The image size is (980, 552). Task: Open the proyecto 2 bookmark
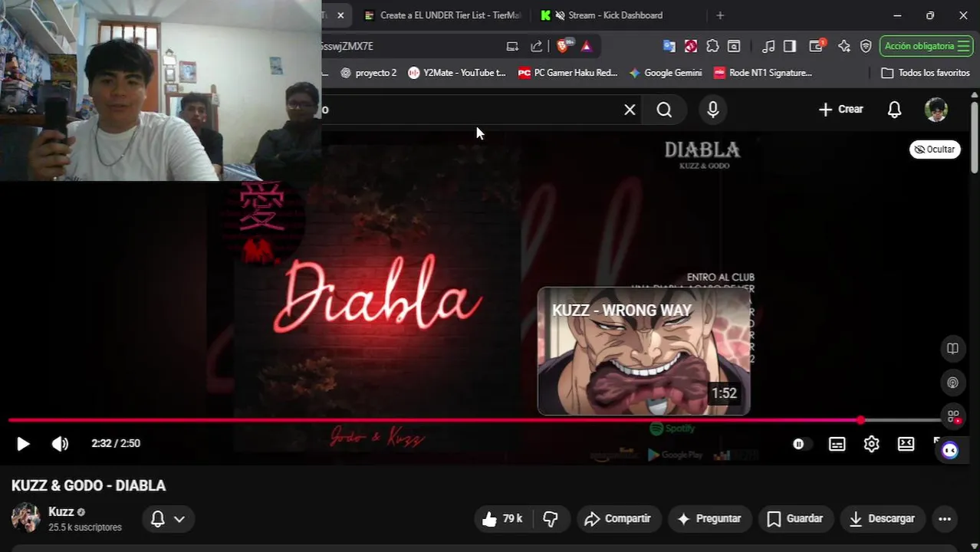point(368,73)
